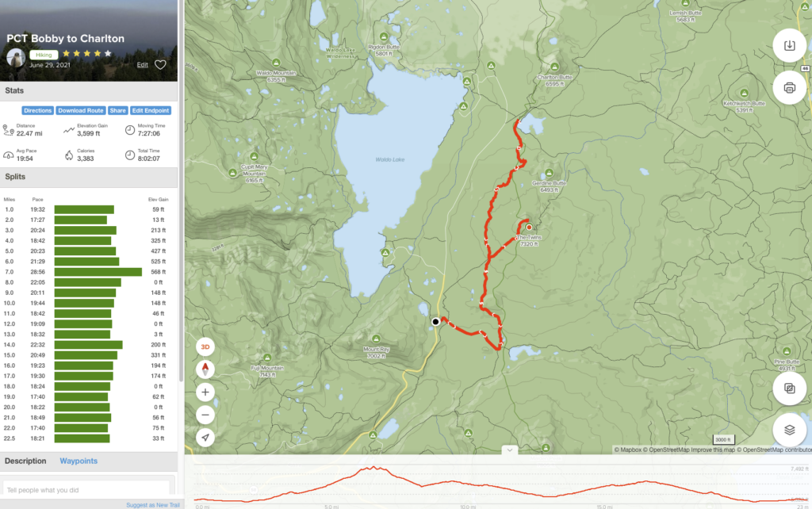This screenshot has width=812, height=509.
Task: Click the Download Route button
Action: [x=80, y=110]
